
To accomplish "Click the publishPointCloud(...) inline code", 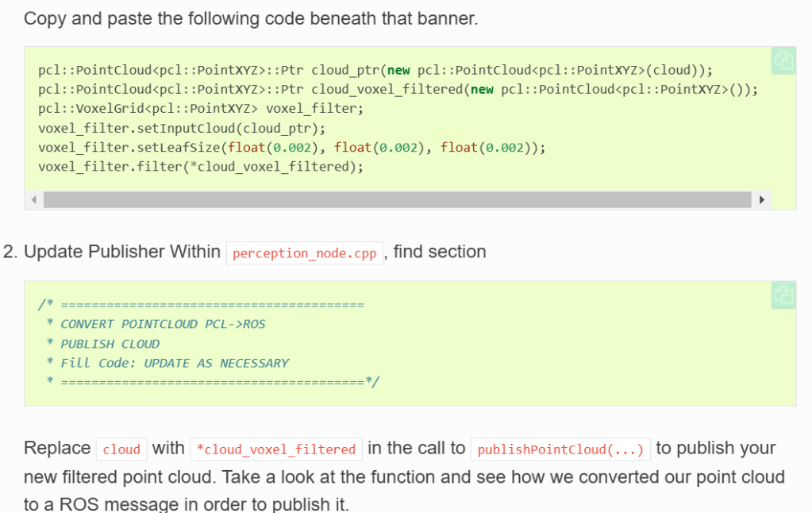I will coord(560,449).
